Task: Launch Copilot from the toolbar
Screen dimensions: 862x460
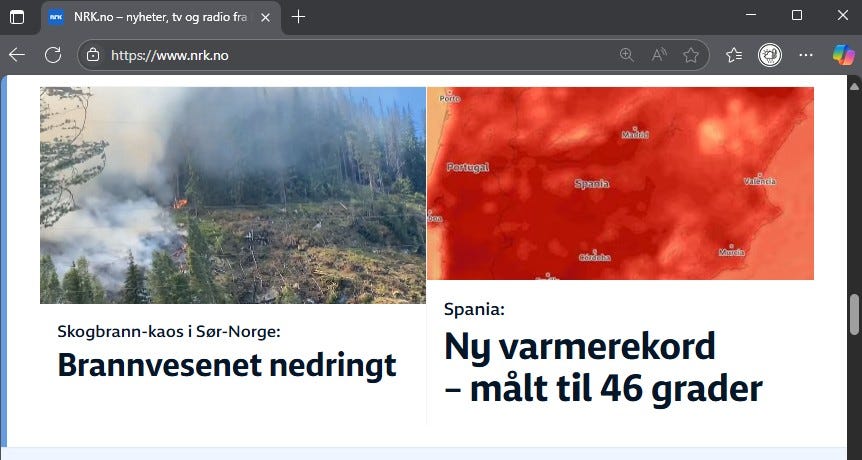Action: (843, 55)
